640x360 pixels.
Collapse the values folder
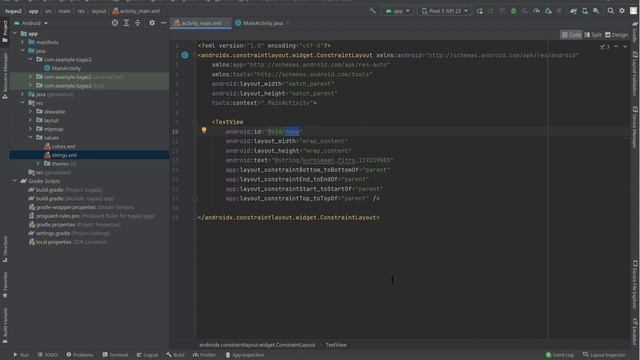pos(30,138)
